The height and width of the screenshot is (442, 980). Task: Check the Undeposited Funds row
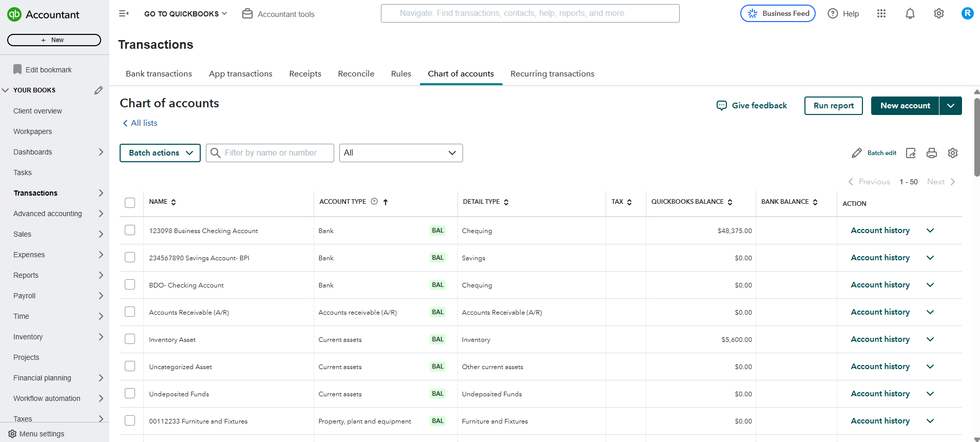tap(130, 393)
